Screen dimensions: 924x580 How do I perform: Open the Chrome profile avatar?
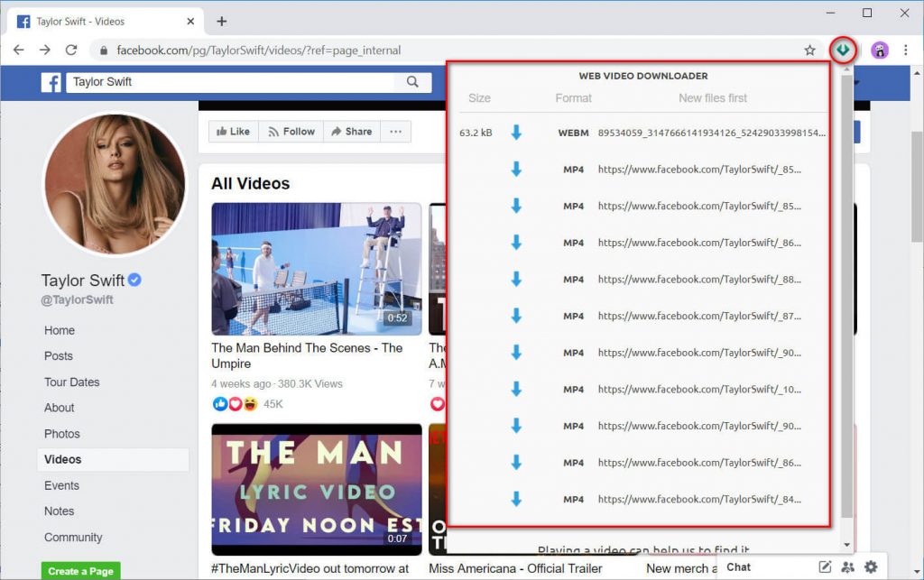click(x=879, y=50)
